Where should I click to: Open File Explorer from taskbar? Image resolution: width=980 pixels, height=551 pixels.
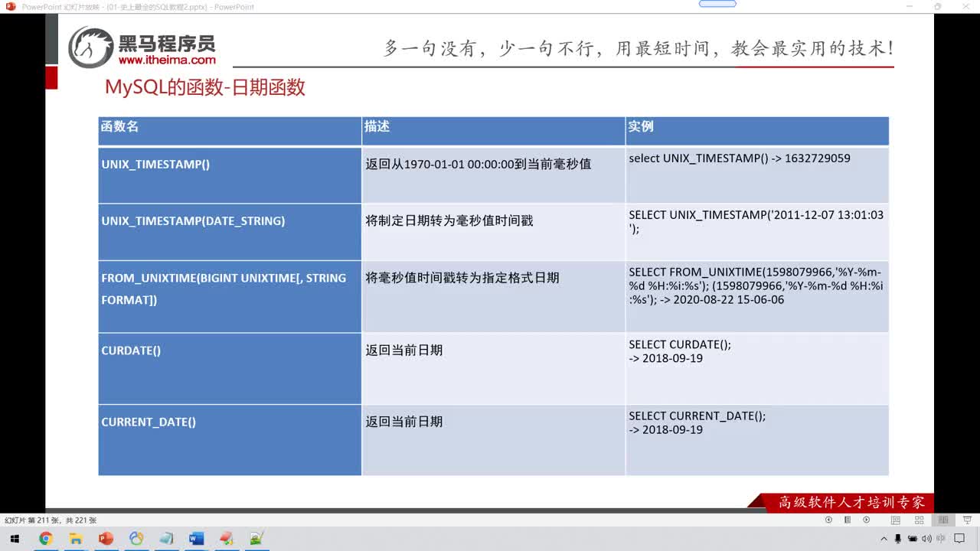(x=76, y=539)
